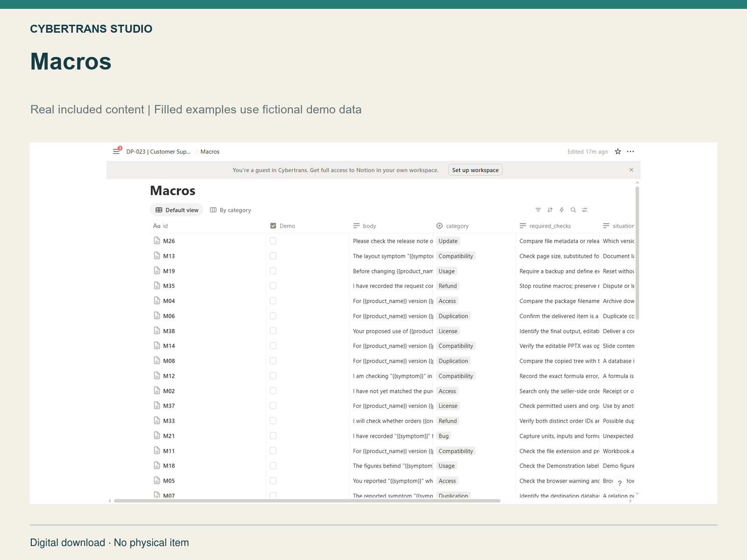Click the filter icon in the database toolbar
The width and height of the screenshot is (747, 560).
[x=538, y=210]
